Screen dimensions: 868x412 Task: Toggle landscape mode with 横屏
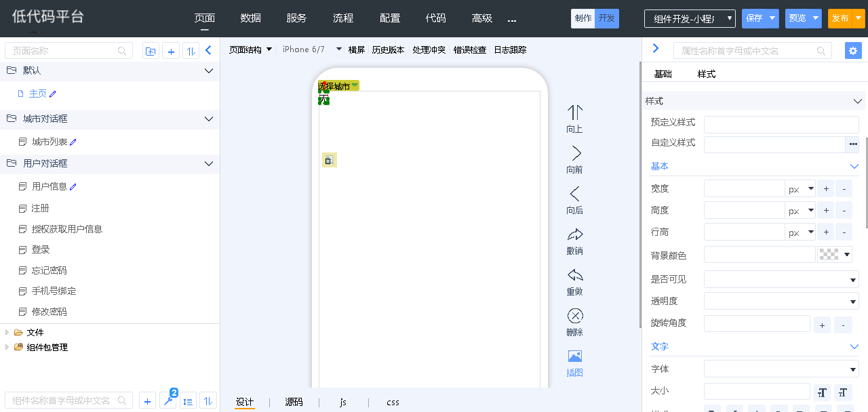coord(356,49)
